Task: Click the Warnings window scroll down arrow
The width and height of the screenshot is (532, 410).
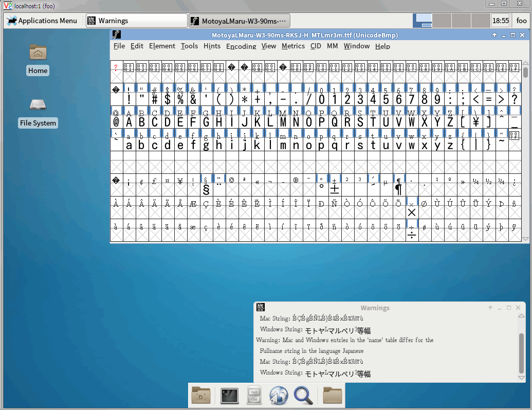Action: [522, 378]
